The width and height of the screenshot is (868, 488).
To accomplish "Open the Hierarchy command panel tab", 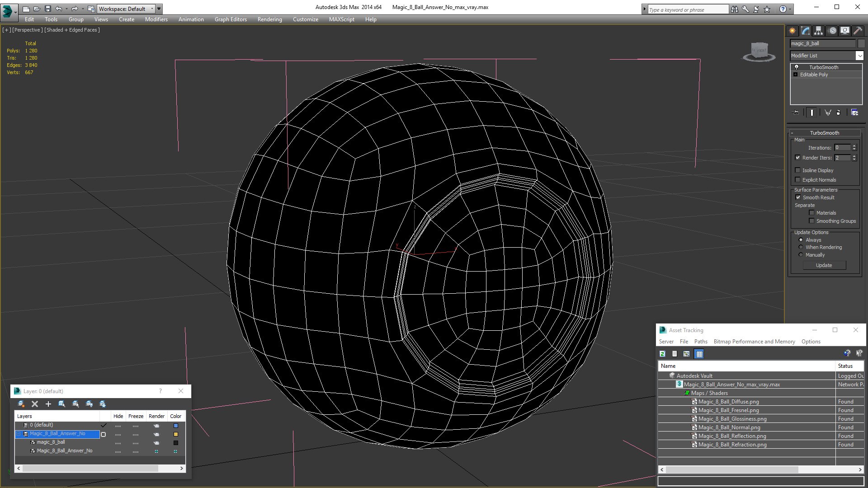I will point(819,31).
